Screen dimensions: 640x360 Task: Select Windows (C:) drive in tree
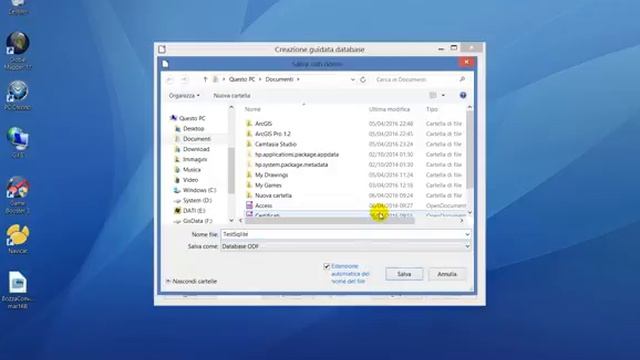[199, 190]
